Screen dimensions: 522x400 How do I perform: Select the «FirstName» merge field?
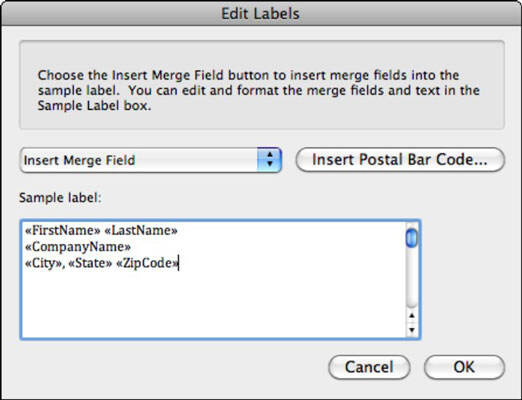pos(63,230)
